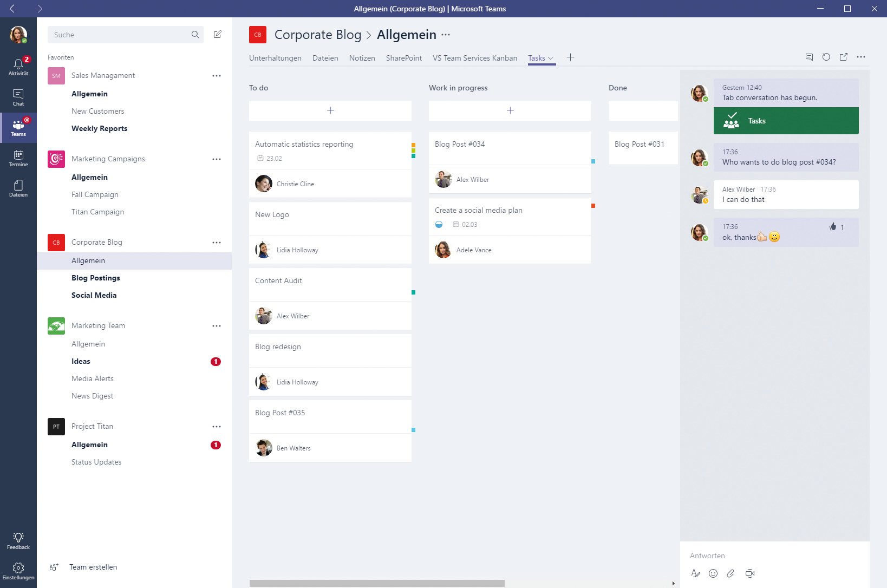Click the new chat compose icon

[x=218, y=35]
